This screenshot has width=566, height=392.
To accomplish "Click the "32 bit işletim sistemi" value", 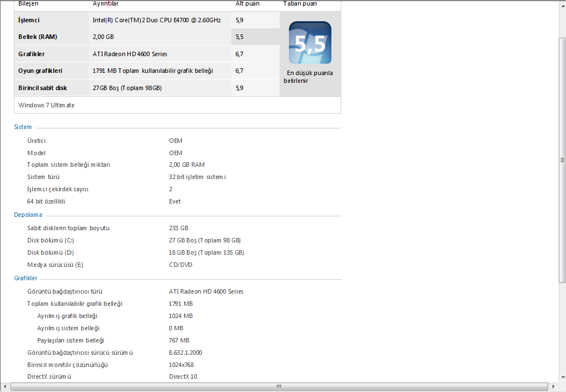I will click(x=197, y=177).
